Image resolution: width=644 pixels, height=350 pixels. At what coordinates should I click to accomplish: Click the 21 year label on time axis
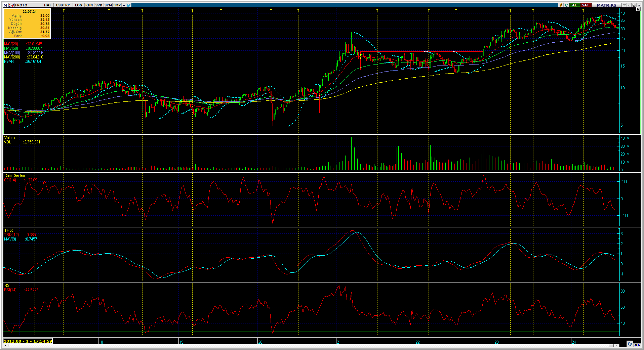(x=339, y=342)
